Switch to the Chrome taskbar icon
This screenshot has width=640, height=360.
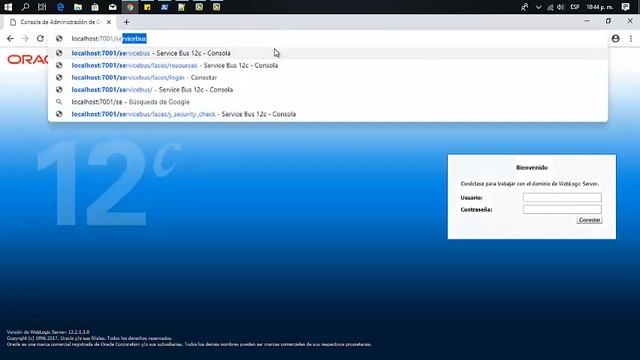tap(130, 7)
